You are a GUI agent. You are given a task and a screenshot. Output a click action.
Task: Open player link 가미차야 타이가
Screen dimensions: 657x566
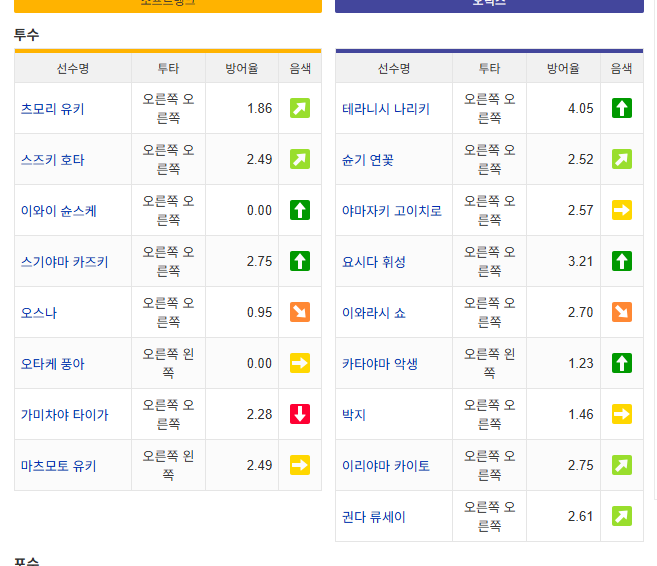pyautogui.click(x=65, y=415)
